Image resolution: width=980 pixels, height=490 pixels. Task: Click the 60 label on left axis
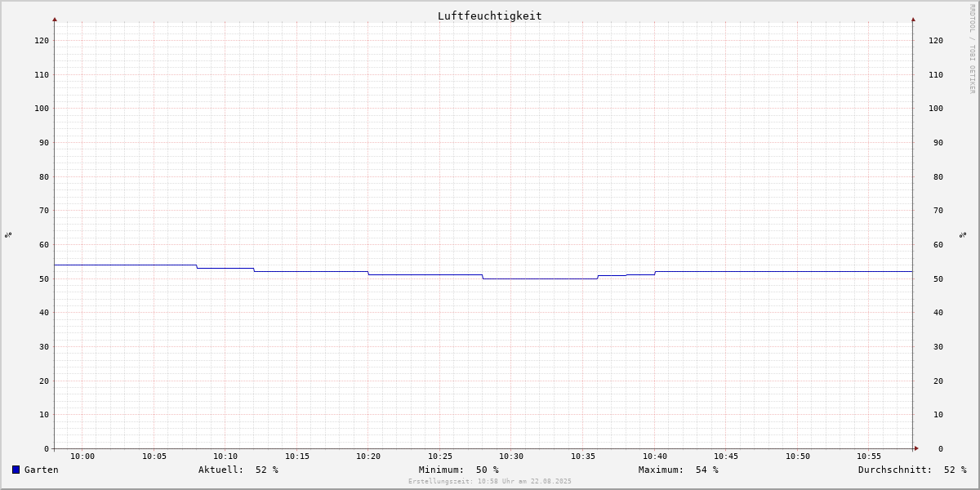(x=44, y=244)
